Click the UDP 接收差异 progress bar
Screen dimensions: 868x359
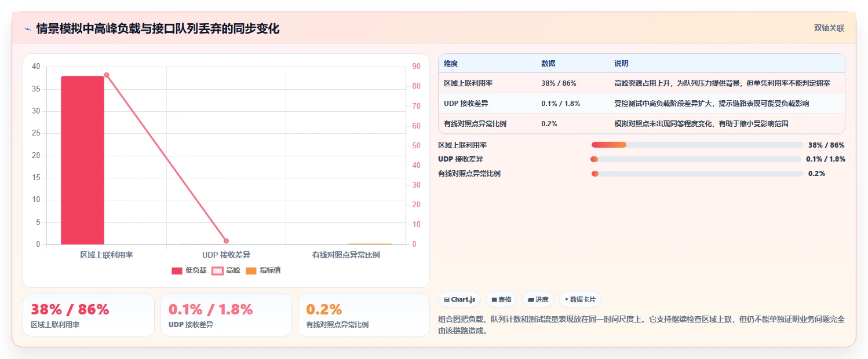(x=696, y=159)
